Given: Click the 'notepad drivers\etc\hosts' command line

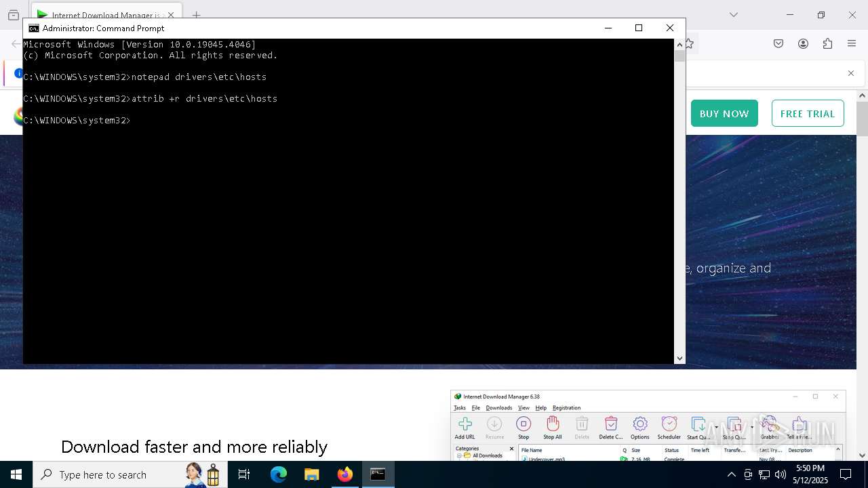Looking at the screenshot, I should 145,77.
